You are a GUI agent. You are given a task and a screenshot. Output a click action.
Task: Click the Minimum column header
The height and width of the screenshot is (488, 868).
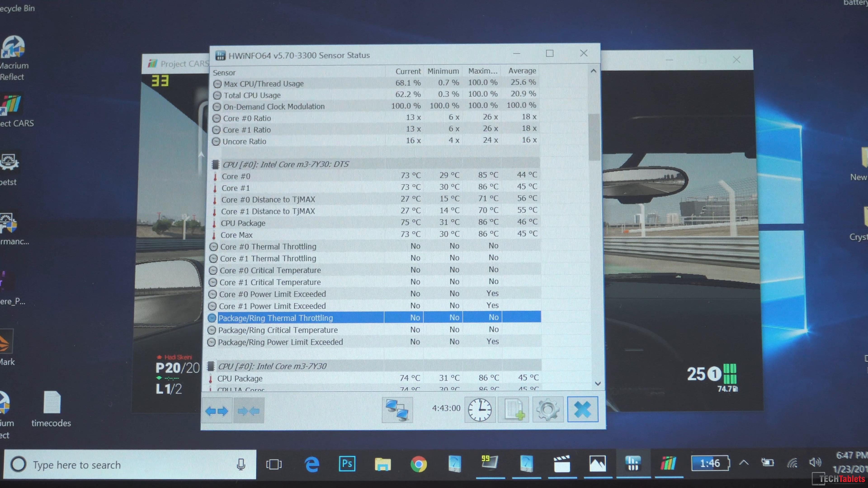(443, 71)
